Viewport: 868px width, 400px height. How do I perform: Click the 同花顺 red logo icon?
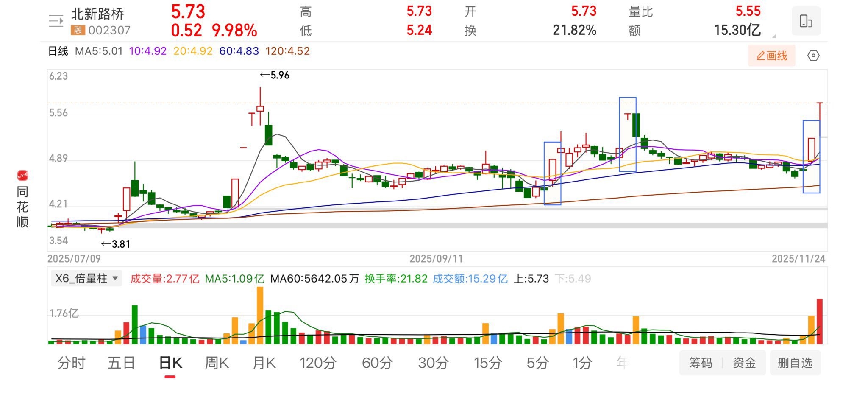pyautogui.click(x=22, y=175)
